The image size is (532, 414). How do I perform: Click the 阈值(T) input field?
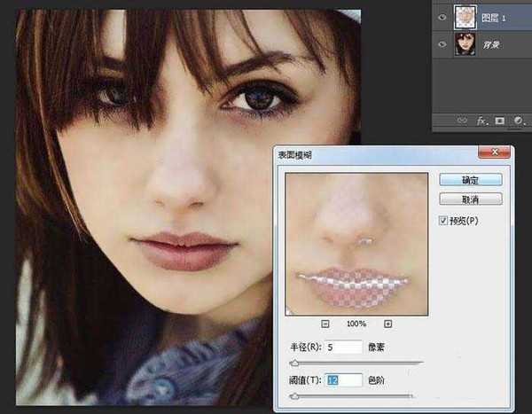pyautogui.click(x=343, y=380)
